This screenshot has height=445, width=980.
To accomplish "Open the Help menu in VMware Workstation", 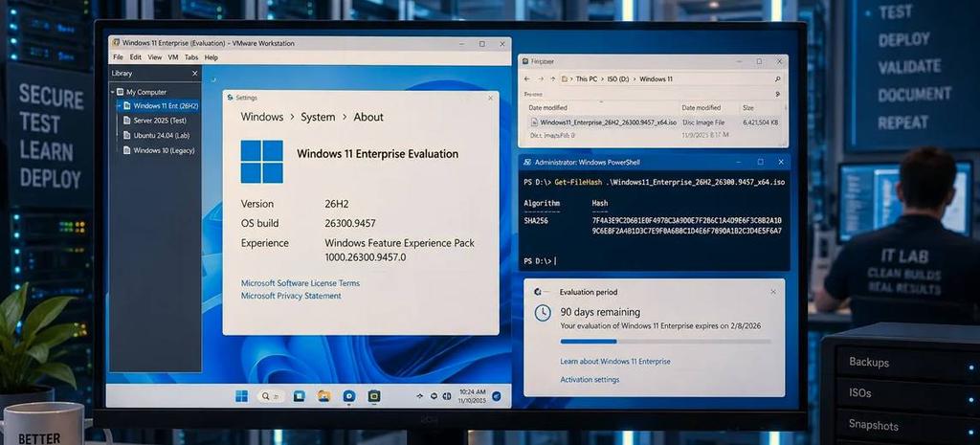I will point(212,57).
